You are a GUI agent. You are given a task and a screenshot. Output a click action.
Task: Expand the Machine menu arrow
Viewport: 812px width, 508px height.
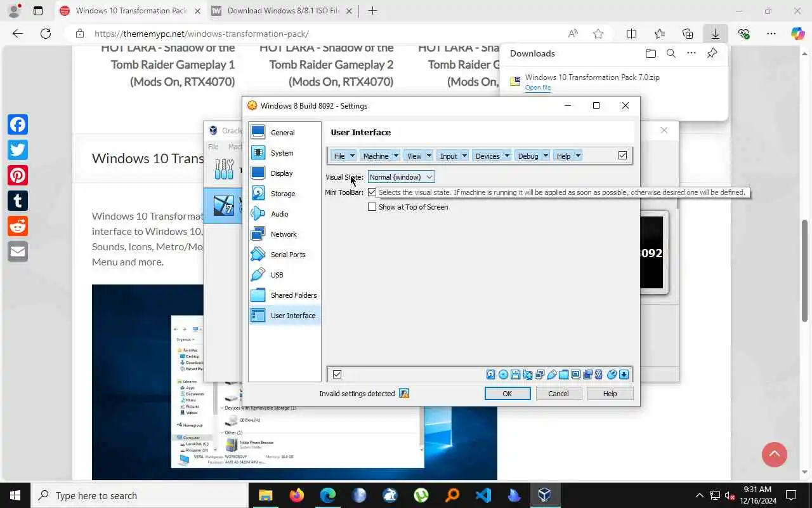pos(396,156)
